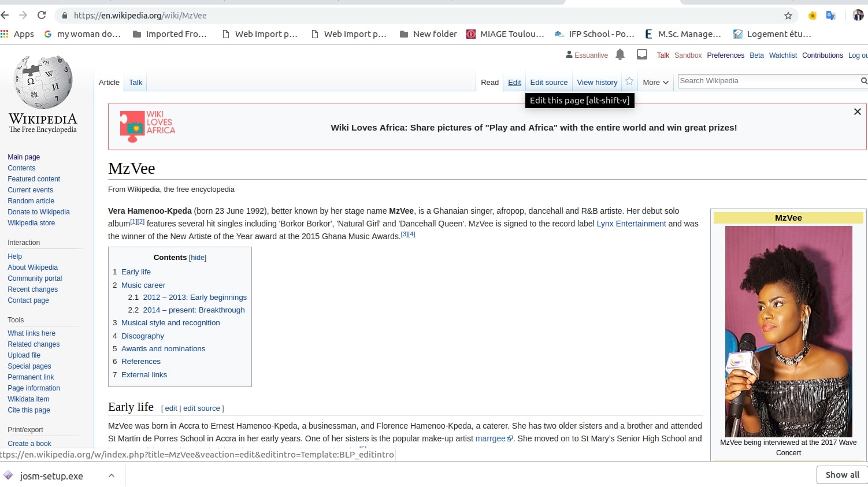Screen dimensions: 868x487
Task: Bookmark this page with the address bar star
Action: (788, 16)
